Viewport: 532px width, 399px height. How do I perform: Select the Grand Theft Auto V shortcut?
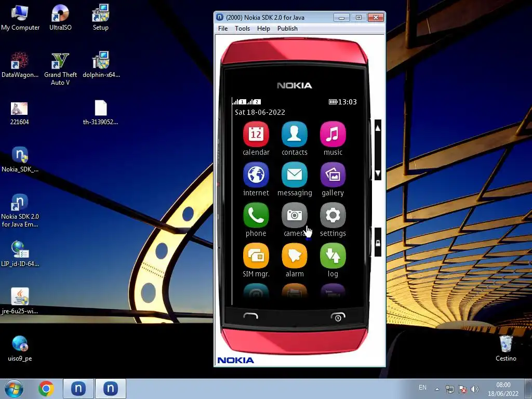point(60,69)
